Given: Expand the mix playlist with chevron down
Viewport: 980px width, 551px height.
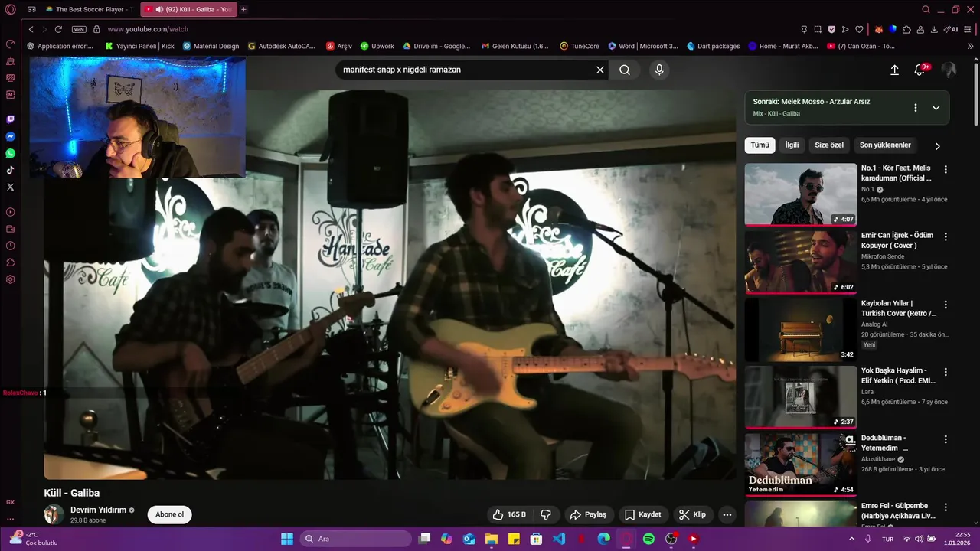Looking at the screenshot, I should pyautogui.click(x=936, y=108).
